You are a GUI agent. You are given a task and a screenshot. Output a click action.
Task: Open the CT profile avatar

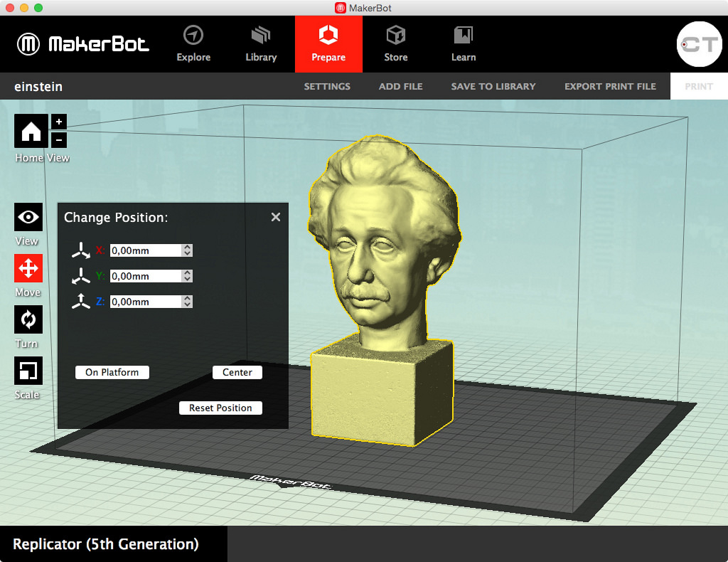click(x=700, y=44)
